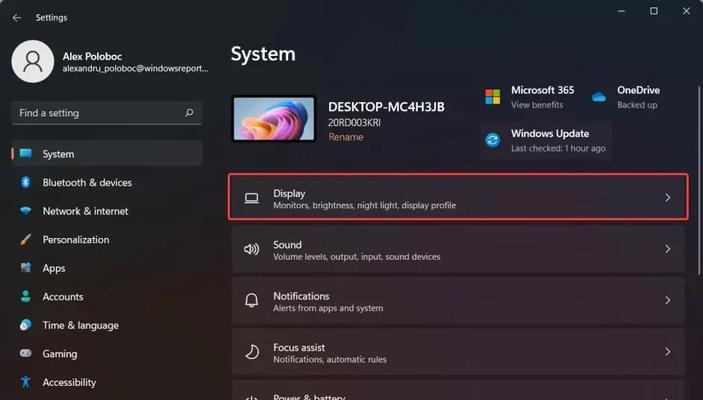Go to Network & internet
This screenshot has width=703, height=400.
tap(107, 211)
